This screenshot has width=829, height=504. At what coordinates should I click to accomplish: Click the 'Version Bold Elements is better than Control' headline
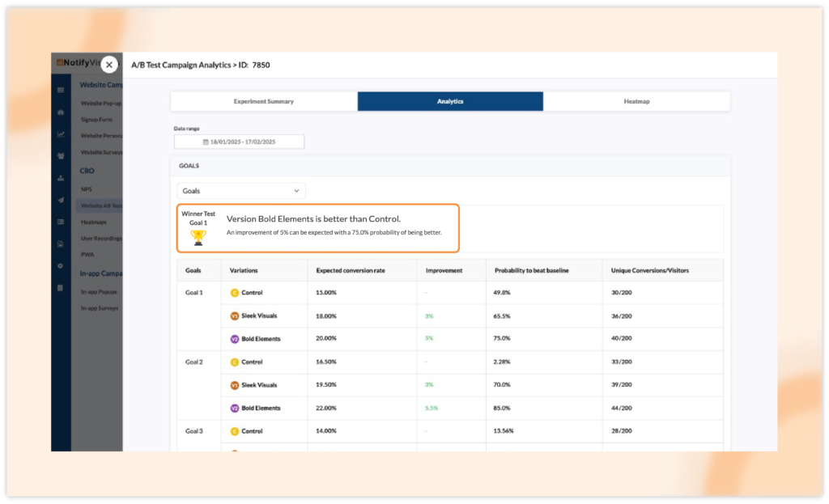313,218
